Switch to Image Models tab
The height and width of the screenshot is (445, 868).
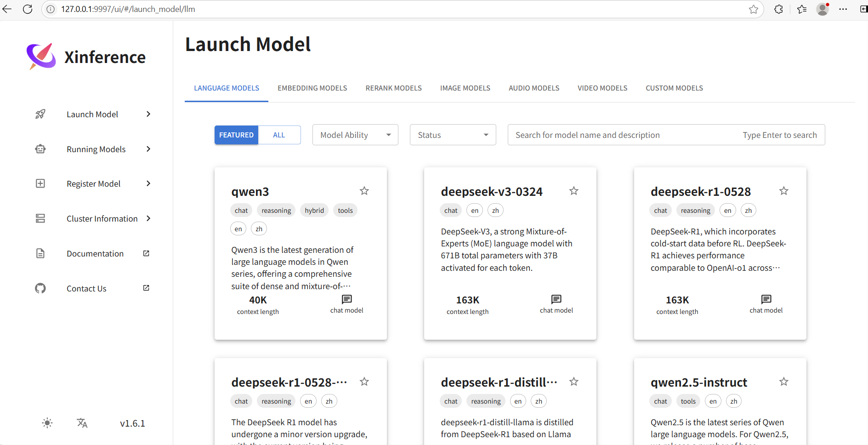[465, 88]
